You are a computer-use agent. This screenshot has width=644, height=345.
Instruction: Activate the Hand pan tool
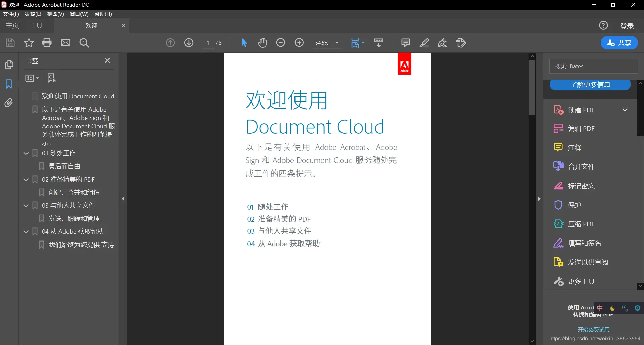262,43
